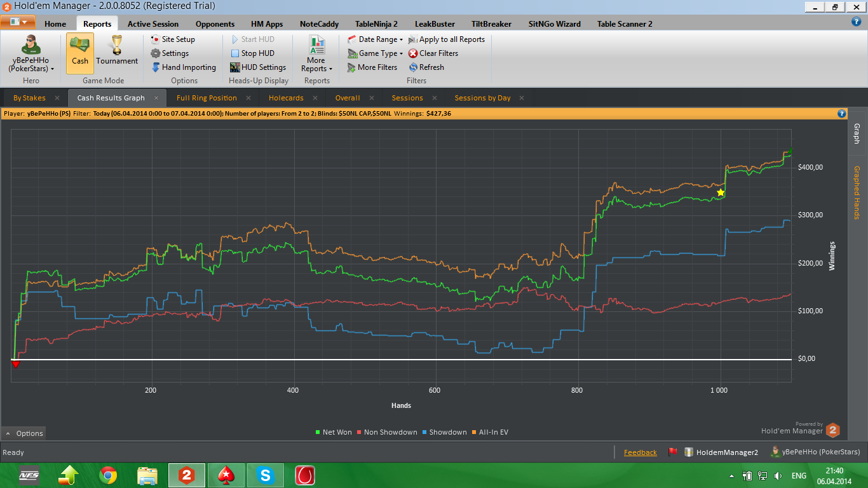The image size is (868, 488).
Task: Open the HM Apps tab
Action: click(267, 24)
